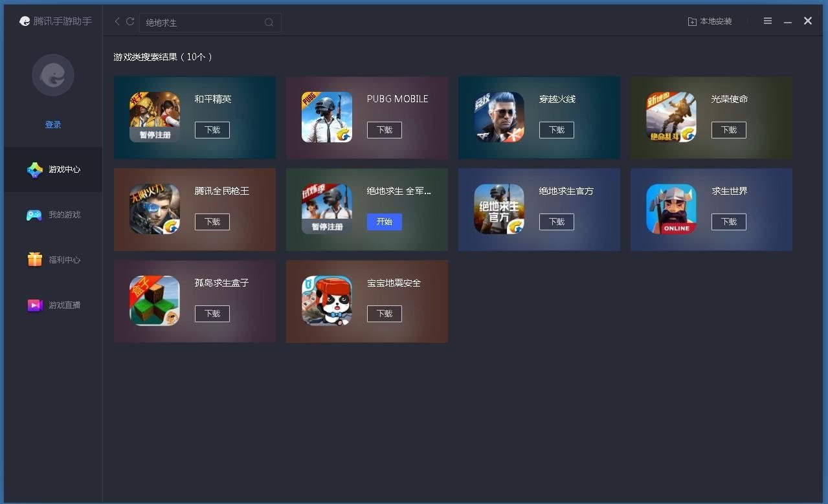The height and width of the screenshot is (504, 828).
Task: Download 和平精英
Action: pyautogui.click(x=212, y=130)
